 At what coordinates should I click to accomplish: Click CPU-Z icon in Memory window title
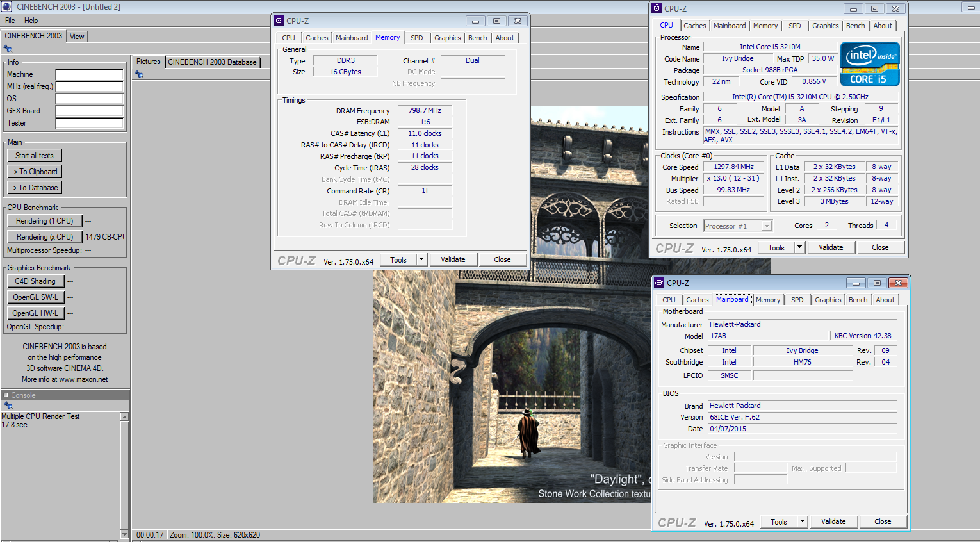click(x=279, y=21)
